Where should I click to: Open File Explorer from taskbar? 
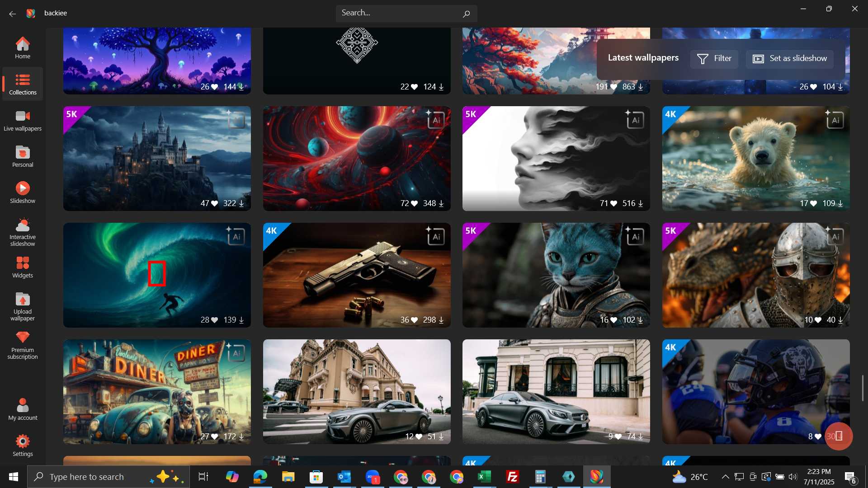(x=288, y=477)
